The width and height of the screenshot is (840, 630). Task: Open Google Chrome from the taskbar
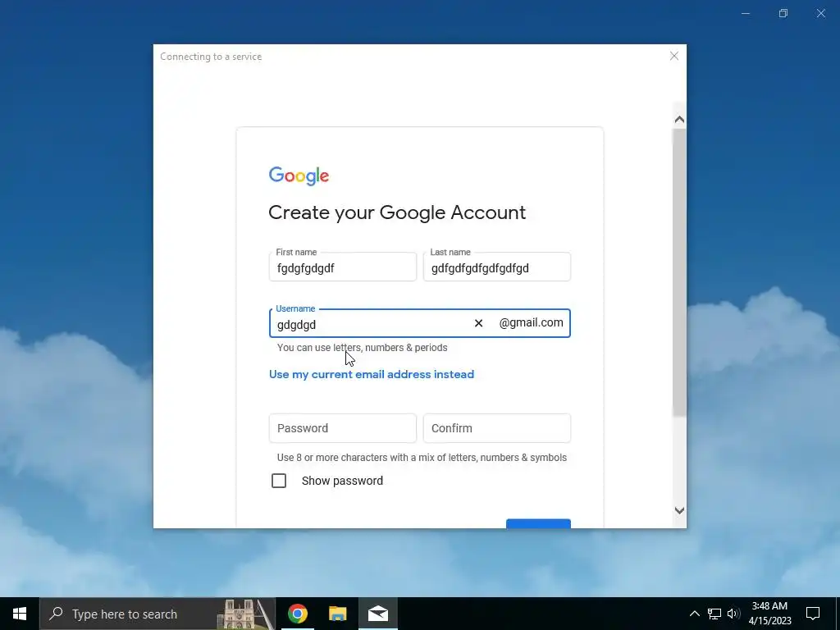(x=297, y=614)
